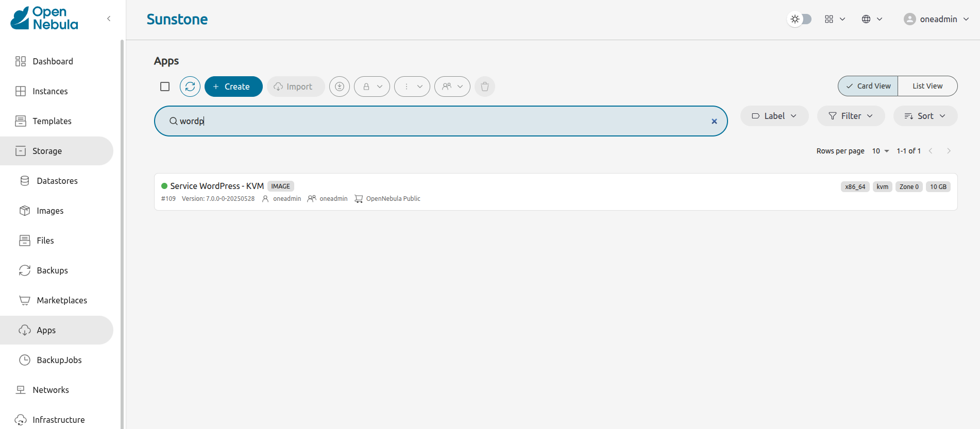Open Marketplaces
Viewport: 980px width, 429px height.
[x=57, y=300]
